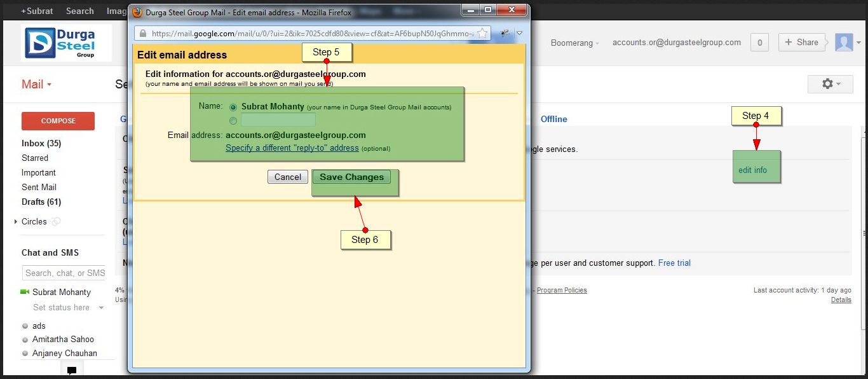Image resolution: width=868 pixels, height=379 pixels.
Task: Open the Sent Mail folder
Action: pyautogui.click(x=39, y=187)
